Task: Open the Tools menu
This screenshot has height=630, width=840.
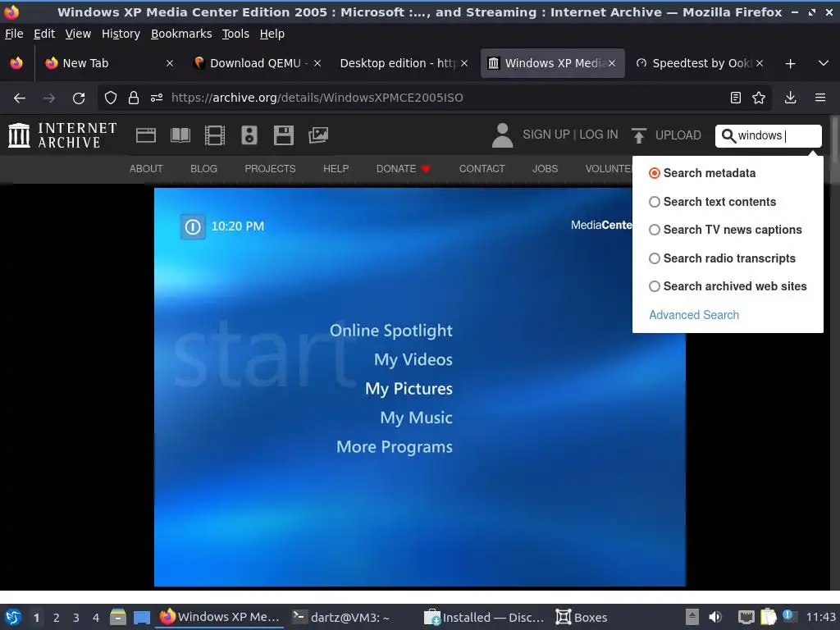Action: tap(235, 34)
